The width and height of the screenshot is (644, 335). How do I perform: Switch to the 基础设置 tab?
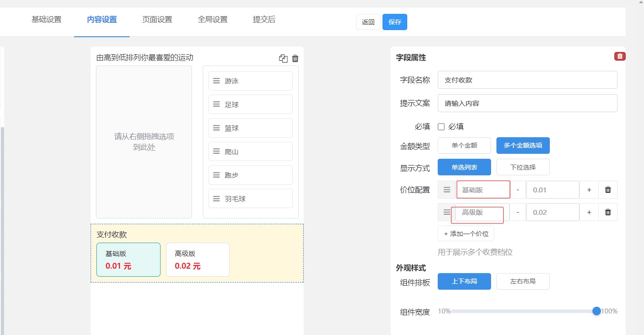[x=46, y=20]
